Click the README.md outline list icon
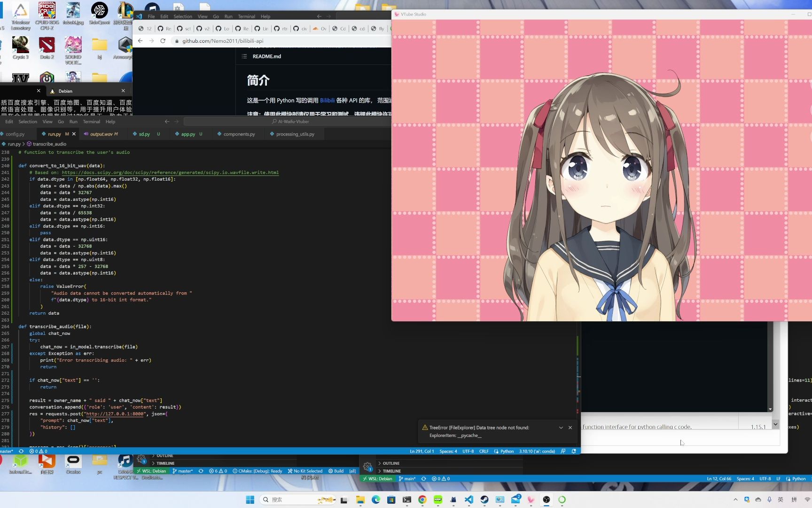Screen dimensions: 812x508 coord(244,56)
